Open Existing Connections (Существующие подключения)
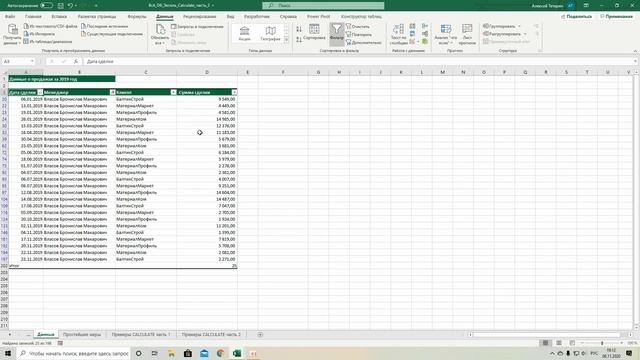 pyautogui.click(x=112, y=34)
